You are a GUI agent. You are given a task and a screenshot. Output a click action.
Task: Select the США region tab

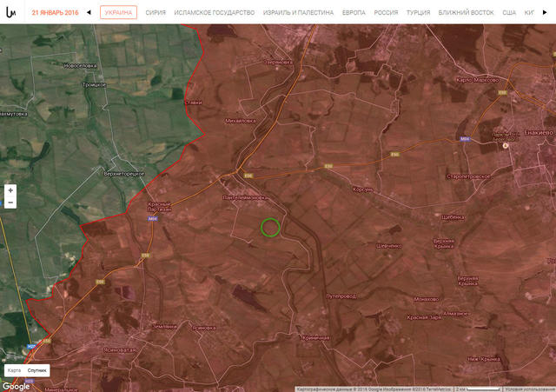pos(509,12)
